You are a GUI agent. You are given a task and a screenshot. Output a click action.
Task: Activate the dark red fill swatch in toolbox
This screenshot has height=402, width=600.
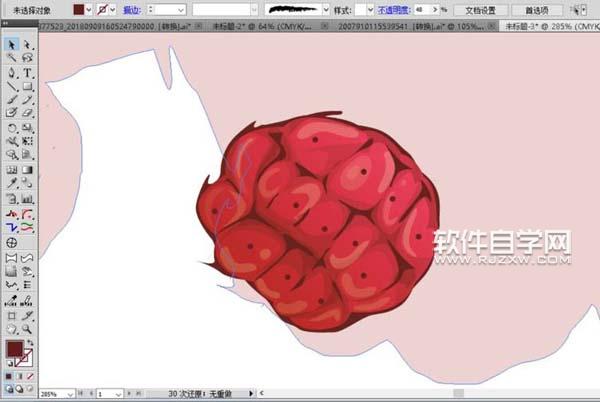click(x=15, y=348)
